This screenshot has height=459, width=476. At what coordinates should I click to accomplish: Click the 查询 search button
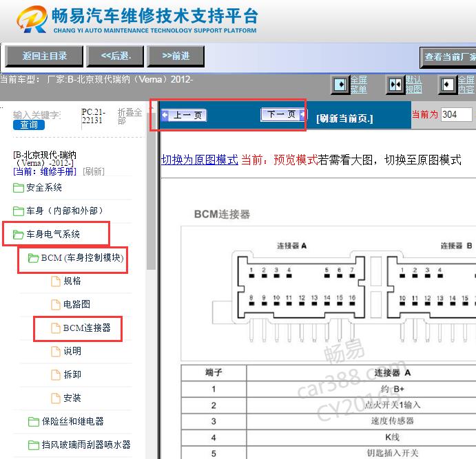point(29,125)
